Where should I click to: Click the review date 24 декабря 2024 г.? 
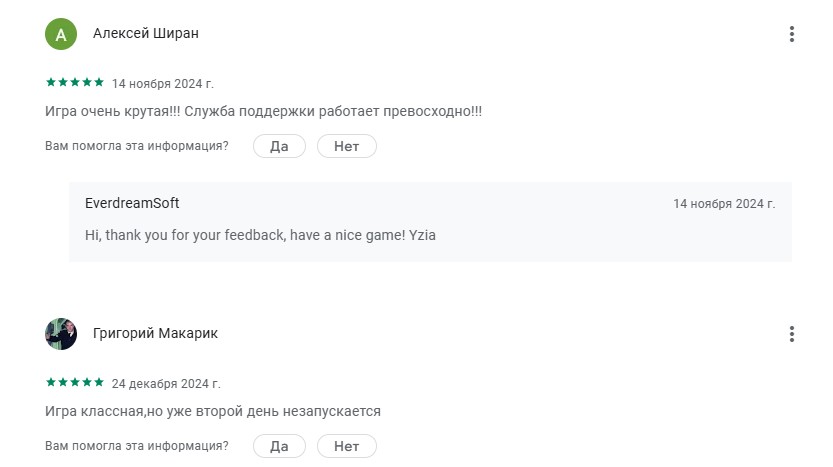[x=166, y=383]
